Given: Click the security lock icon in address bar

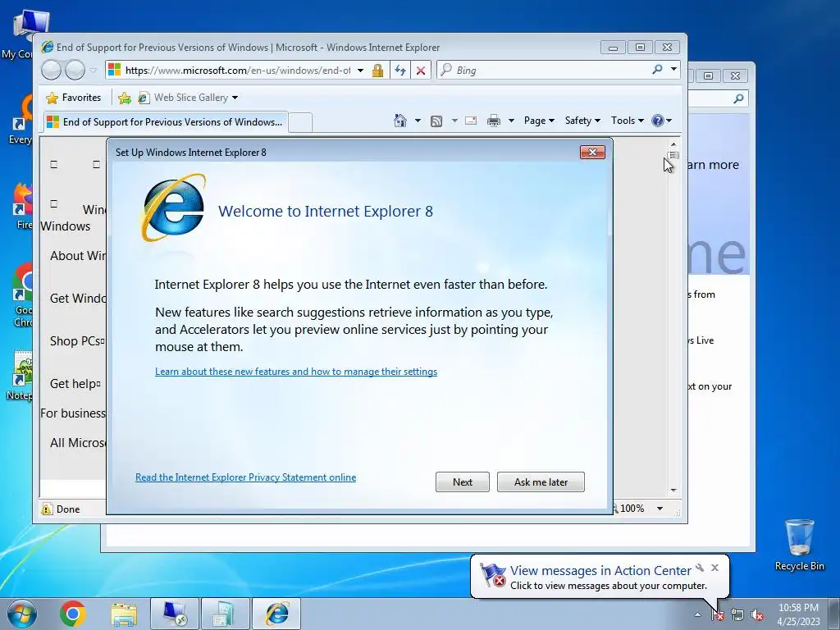Looking at the screenshot, I should [x=377, y=71].
